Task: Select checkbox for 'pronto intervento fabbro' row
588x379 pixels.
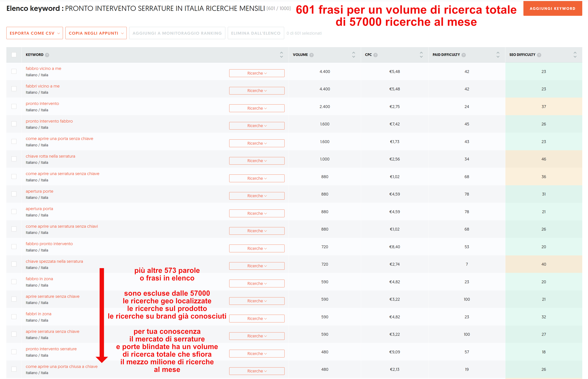Action: (14, 124)
